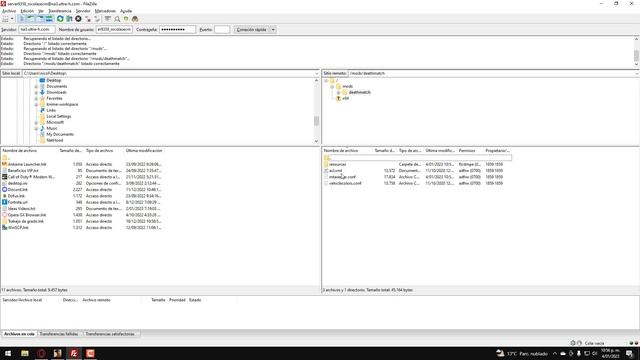Click the Puerto input field
Image resolution: width=640 pixels, height=360 pixels.
pyautogui.click(x=222, y=30)
